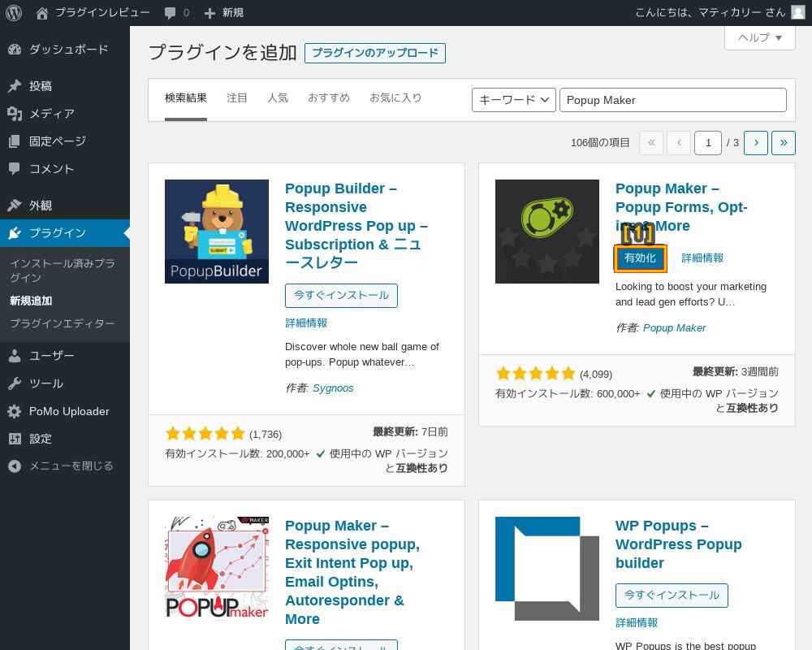Open the WP Popups title link
The width and height of the screenshot is (812, 650).
click(678, 544)
